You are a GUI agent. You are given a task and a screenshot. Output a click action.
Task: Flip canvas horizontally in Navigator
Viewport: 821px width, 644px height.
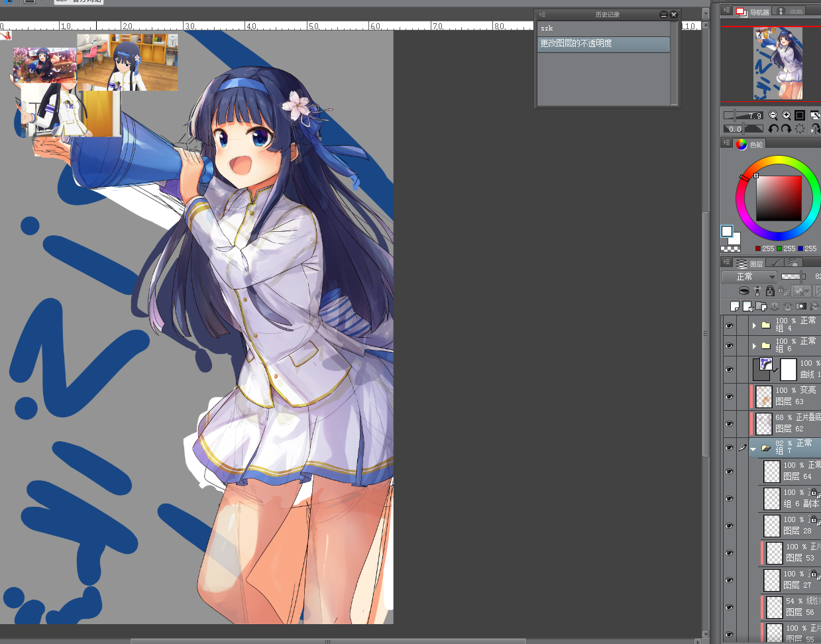(x=815, y=129)
